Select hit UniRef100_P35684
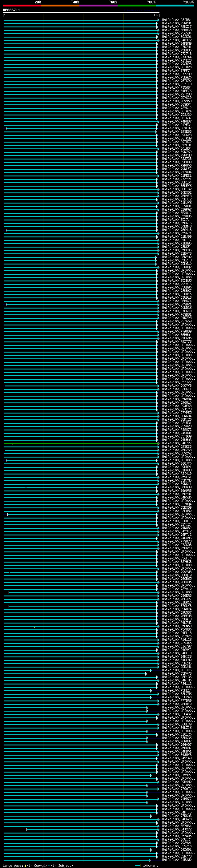The image size is (197, 868). click(x=176, y=88)
